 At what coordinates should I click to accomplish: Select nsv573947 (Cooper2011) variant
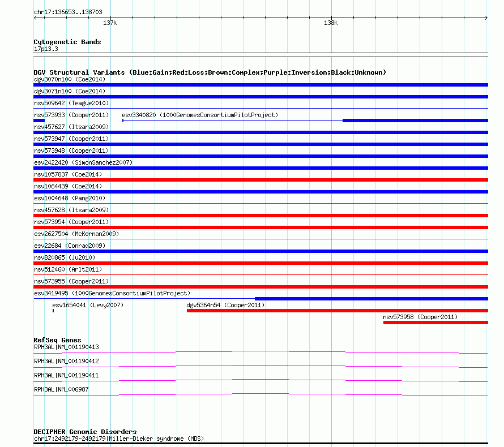pos(71,139)
